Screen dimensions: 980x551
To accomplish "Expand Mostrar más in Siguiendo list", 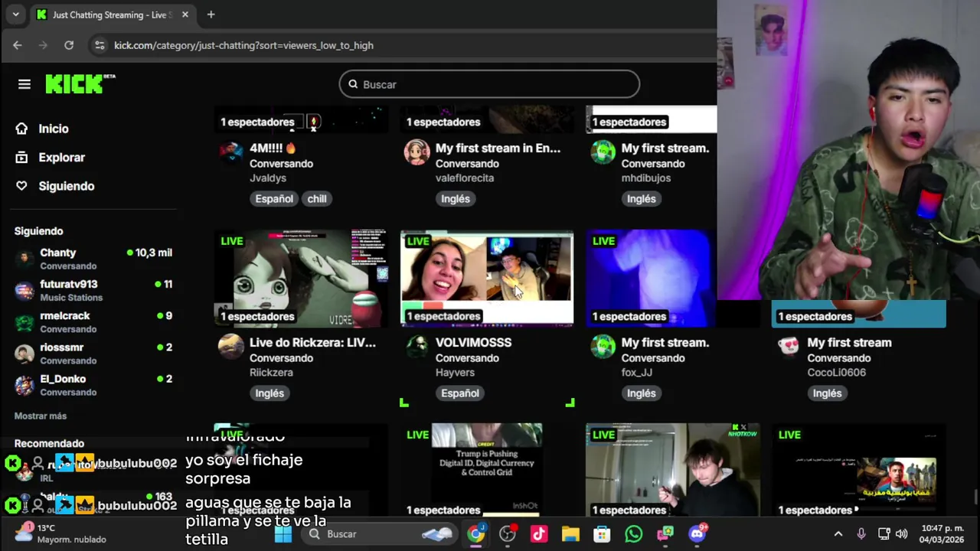I will 41,416.
